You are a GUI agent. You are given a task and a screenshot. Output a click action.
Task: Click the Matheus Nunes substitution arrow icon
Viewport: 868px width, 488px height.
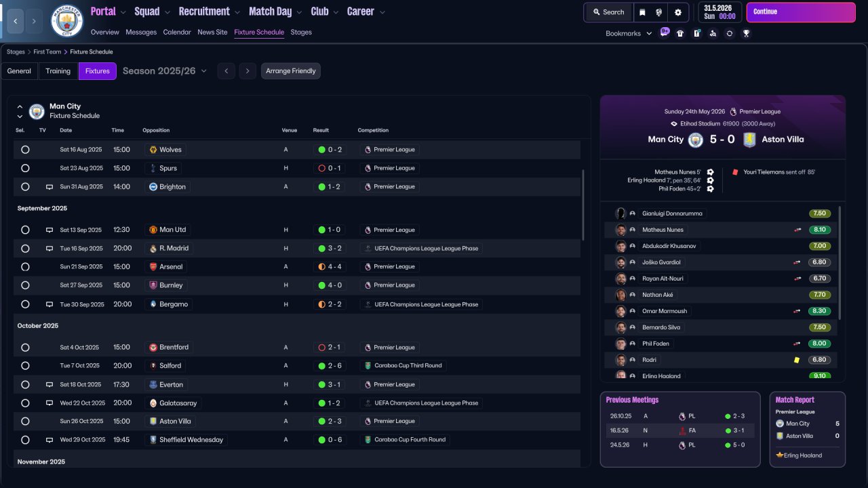click(x=798, y=230)
